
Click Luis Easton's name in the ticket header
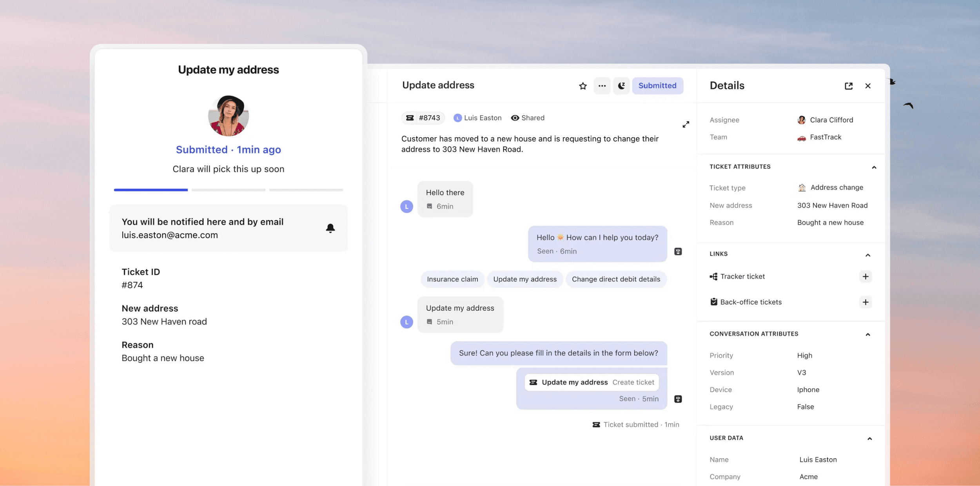pos(483,118)
